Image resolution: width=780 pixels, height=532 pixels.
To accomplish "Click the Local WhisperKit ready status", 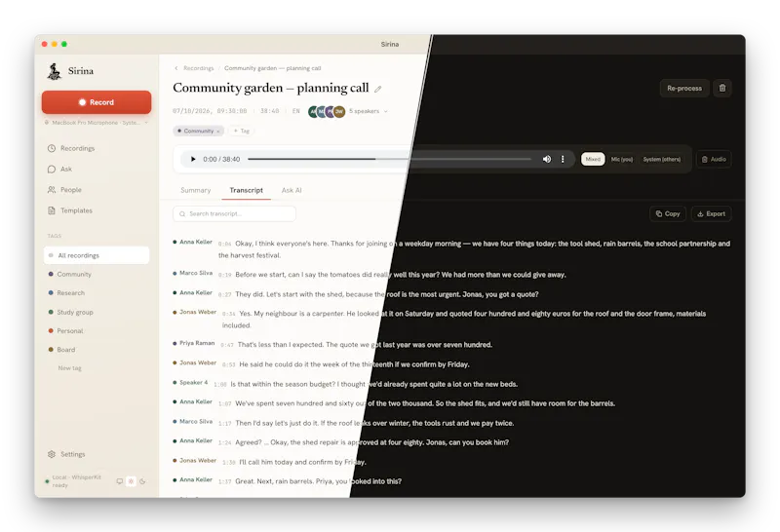I will tap(73, 480).
